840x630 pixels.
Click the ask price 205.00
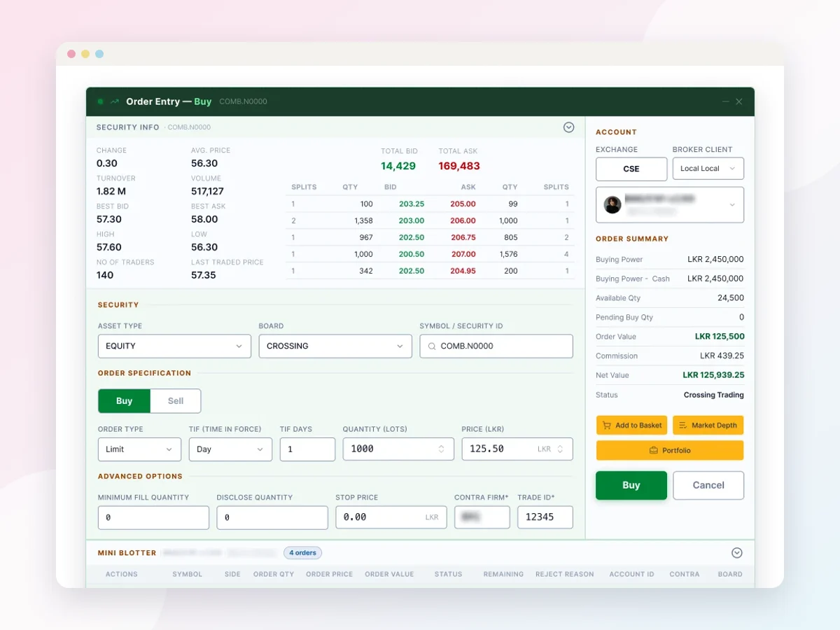pos(463,204)
